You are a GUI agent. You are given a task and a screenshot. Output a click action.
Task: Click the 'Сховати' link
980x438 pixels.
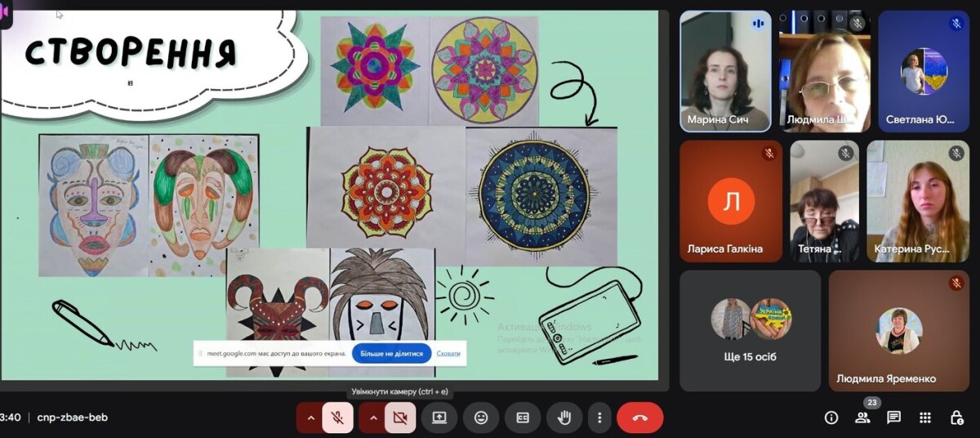(x=448, y=354)
